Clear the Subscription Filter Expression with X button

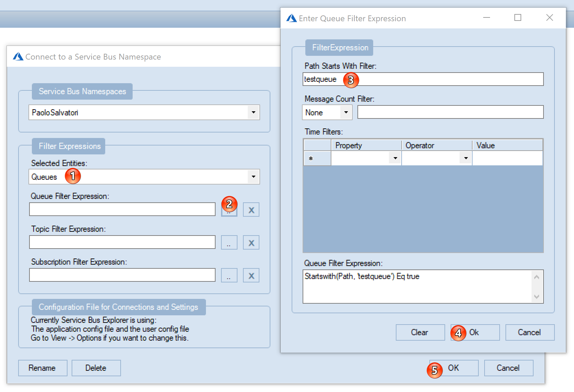tap(251, 275)
